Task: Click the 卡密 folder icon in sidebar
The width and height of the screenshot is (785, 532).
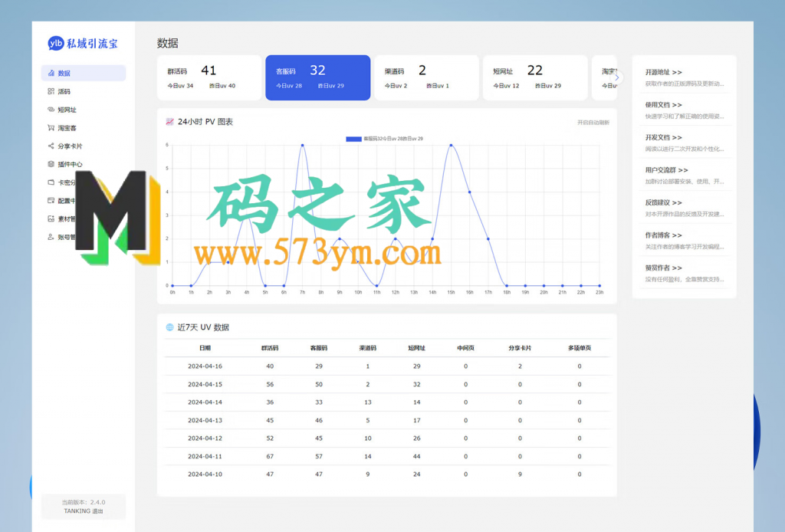Action: 51,182
